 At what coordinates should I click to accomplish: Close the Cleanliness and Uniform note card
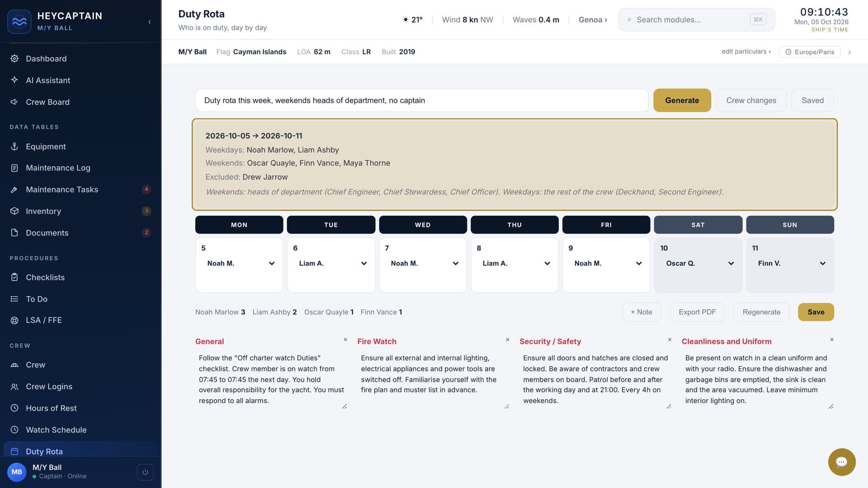coord(832,340)
